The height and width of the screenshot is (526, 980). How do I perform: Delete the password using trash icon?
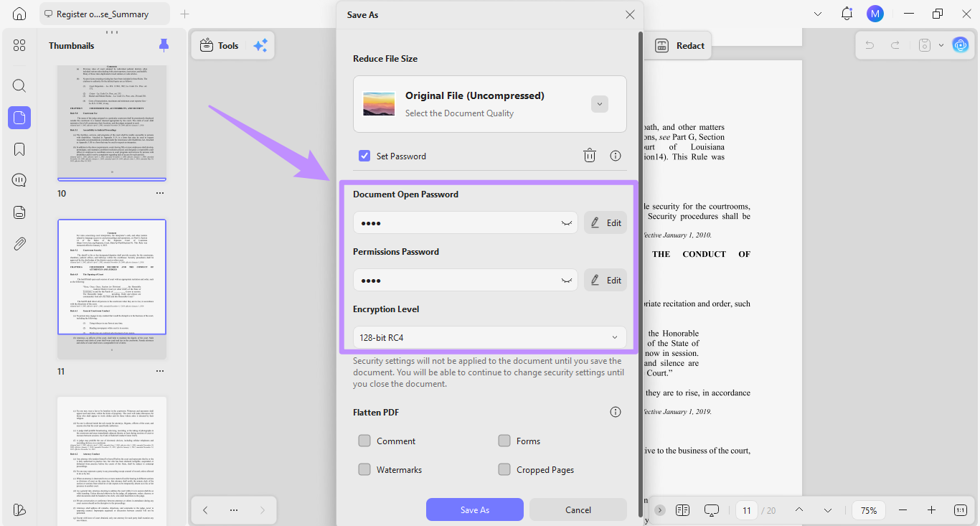(589, 155)
